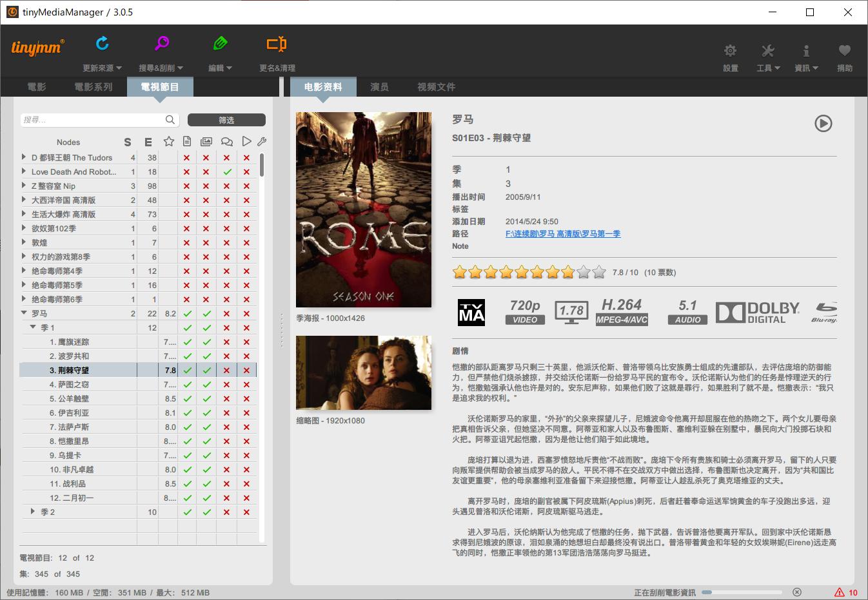
Task: Click the 筛选 filter button
Action: pos(226,120)
